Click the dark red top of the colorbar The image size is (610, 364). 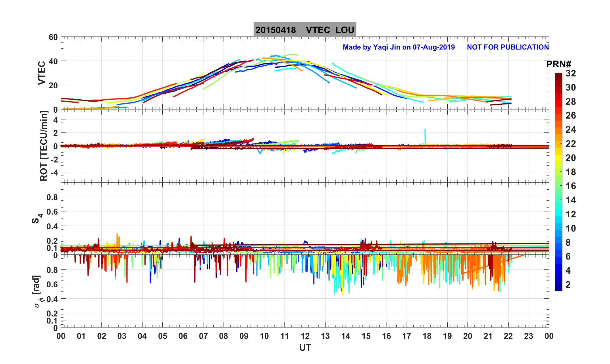point(558,76)
